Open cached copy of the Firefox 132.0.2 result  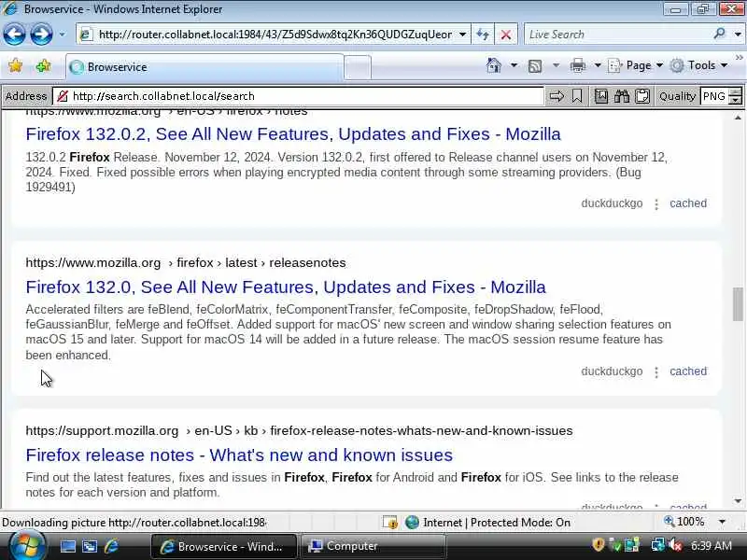tap(688, 203)
